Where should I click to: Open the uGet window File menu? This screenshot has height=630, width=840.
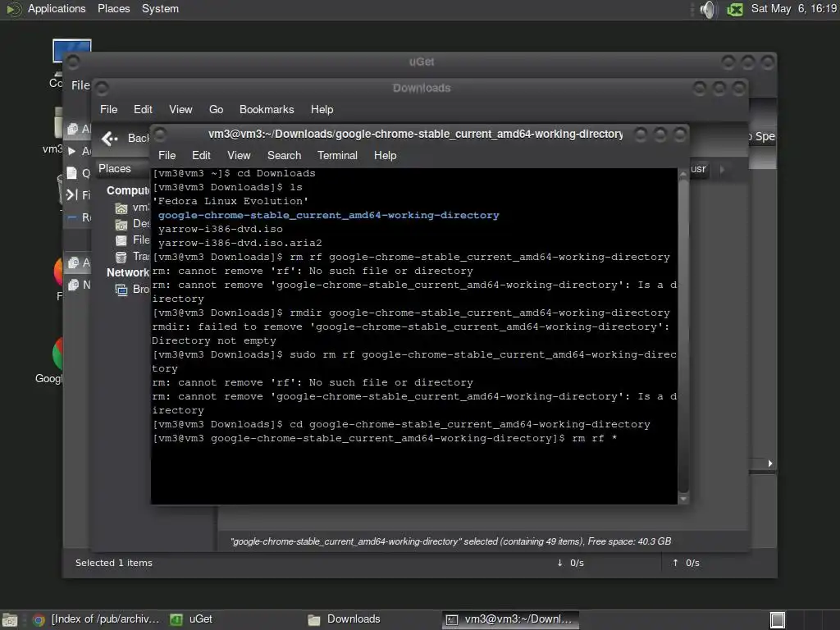80,85
